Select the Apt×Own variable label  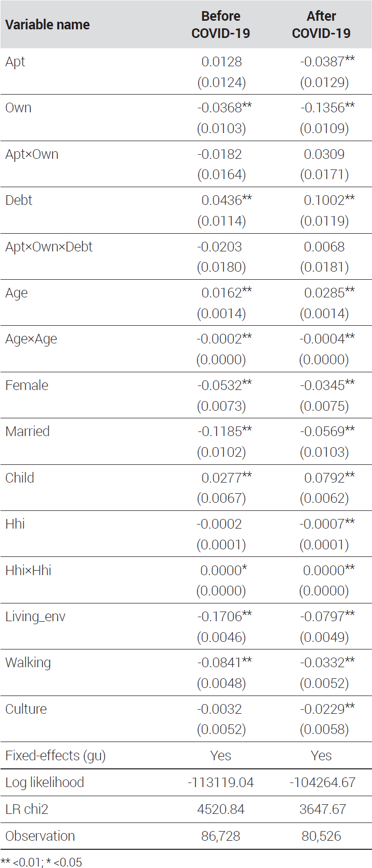[x=32, y=154]
